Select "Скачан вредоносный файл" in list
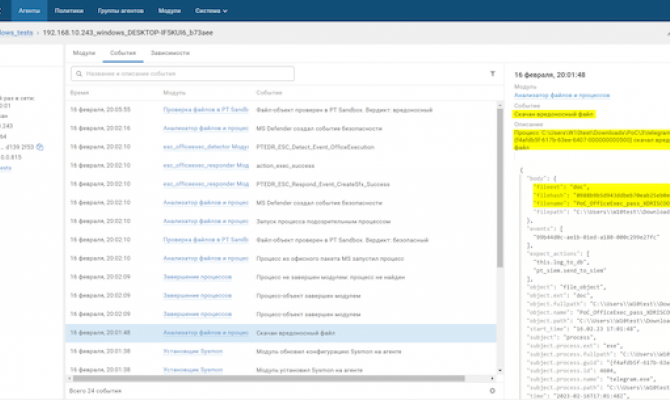This screenshot has height=400, width=670. tap(295, 332)
